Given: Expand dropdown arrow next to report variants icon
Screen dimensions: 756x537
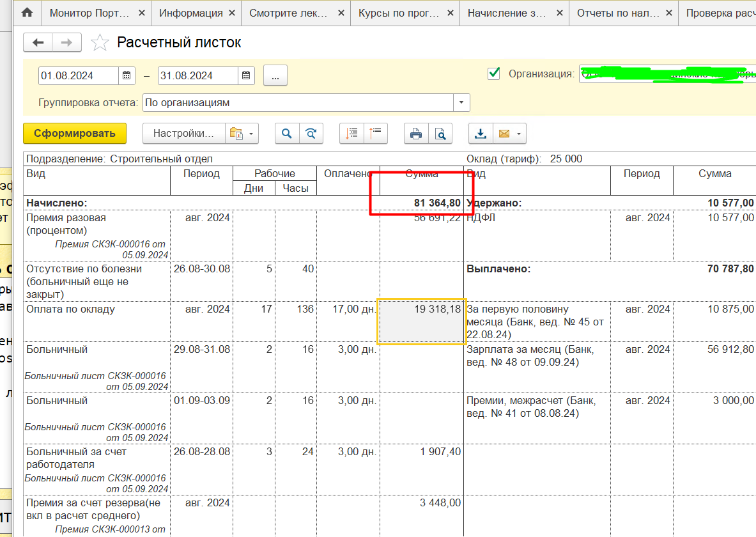Looking at the screenshot, I should tap(252, 134).
